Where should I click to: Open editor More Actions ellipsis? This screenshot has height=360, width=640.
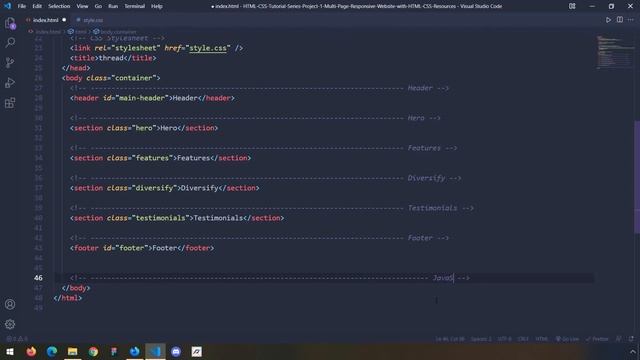[x=631, y=20]
